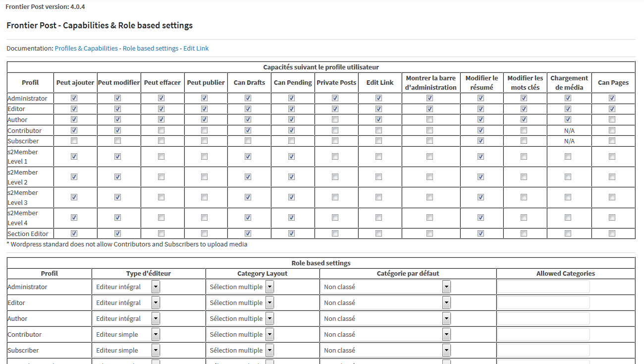
Task: Click the Allowed Categories column header
Action: click(566, 273)
